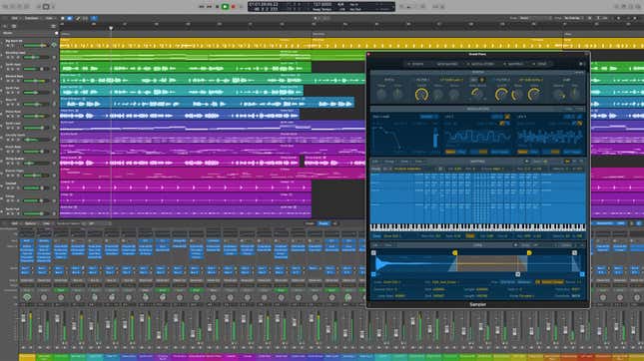Click the Sampler LCD time display
The image size is (644, 361).
[264, 4]
